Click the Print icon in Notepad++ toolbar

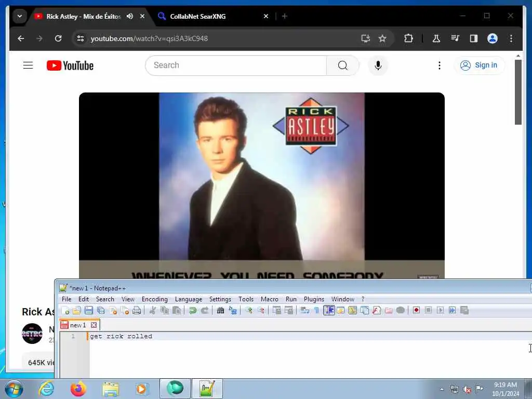point(137,310)
